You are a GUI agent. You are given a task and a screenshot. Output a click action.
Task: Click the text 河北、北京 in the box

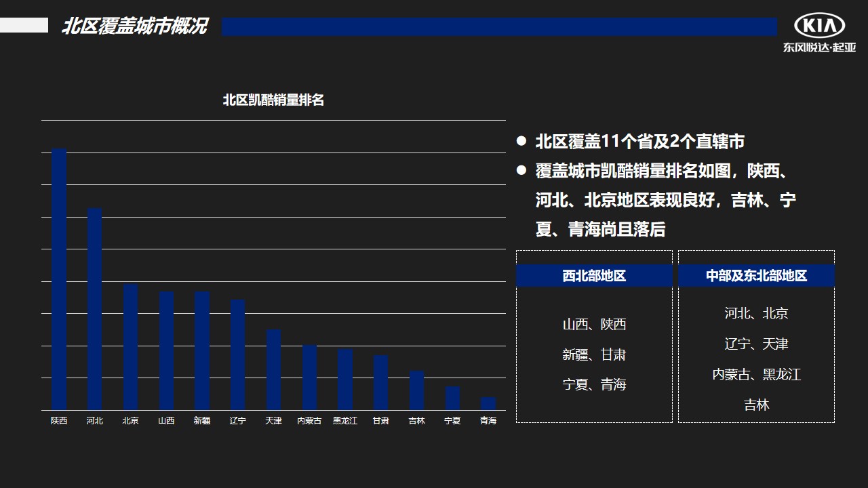coord(756,313)
